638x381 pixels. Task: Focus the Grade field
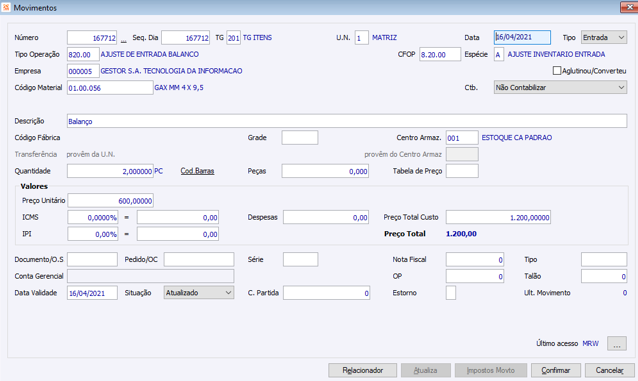tap(300, 138)
